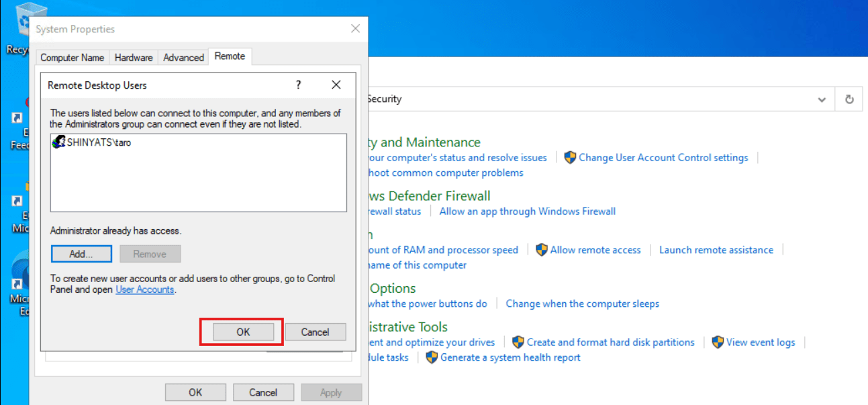Viewport: 868px width, 405px height.
Task: Open Allow an app through Windows Firewall
Action: (528, 211)
